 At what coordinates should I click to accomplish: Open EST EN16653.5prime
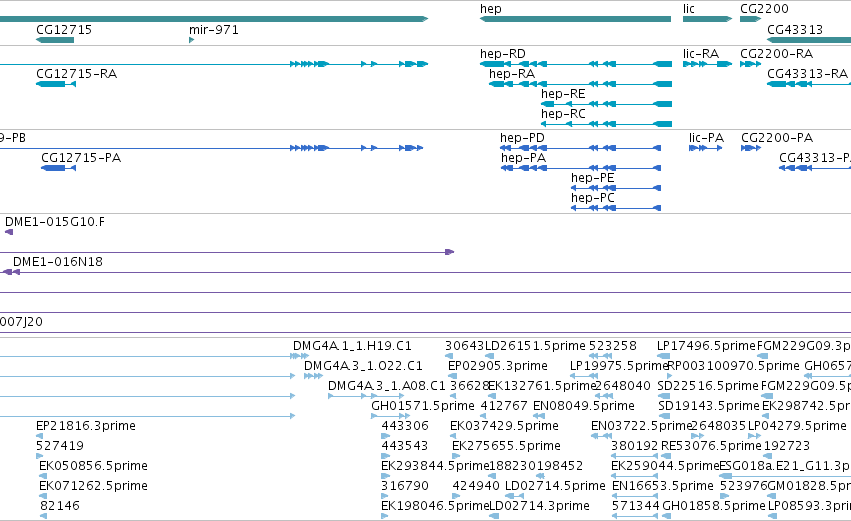point(663,486)
